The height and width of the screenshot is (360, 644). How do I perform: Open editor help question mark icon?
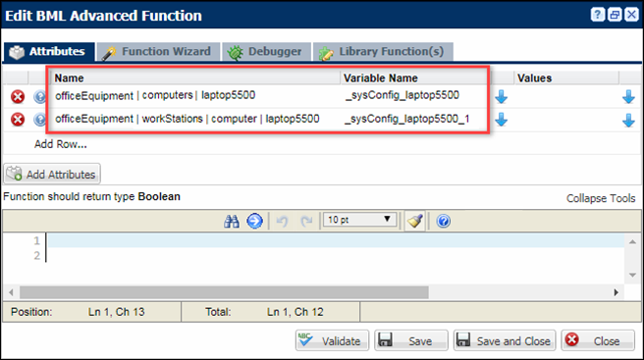tap(443, 222)
